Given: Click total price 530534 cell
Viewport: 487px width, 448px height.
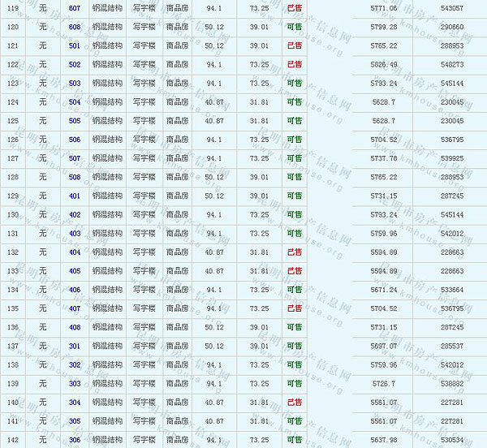Looking at the screenshot, I should click(451, 440).
